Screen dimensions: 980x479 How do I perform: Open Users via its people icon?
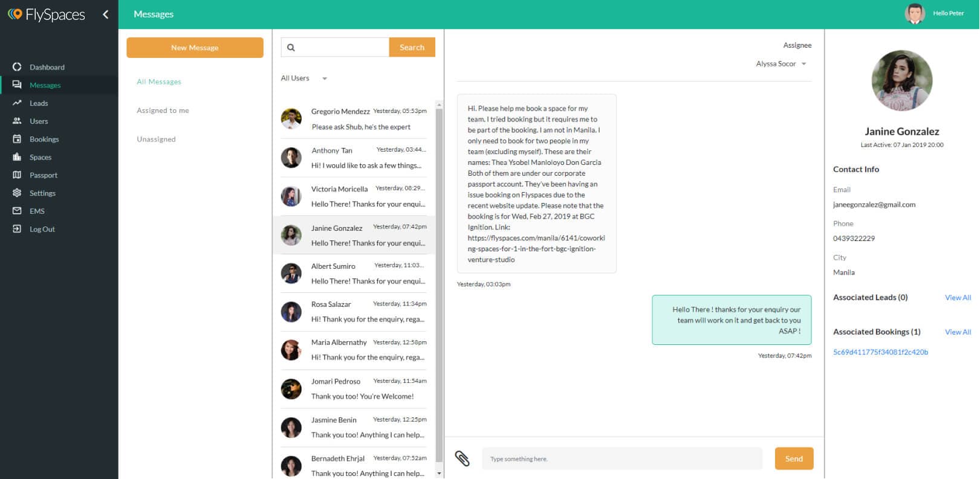[x=17, y=121]
